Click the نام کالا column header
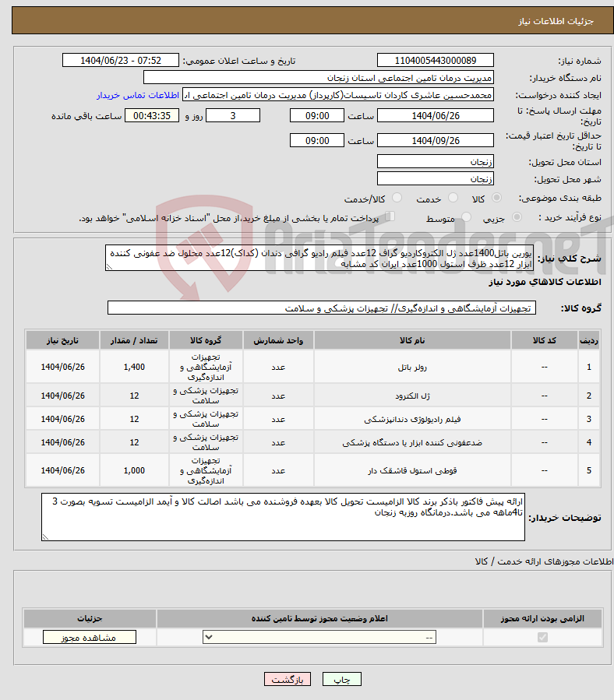The width and height of the screenshot is (614, 700). (x=412, y=340)
